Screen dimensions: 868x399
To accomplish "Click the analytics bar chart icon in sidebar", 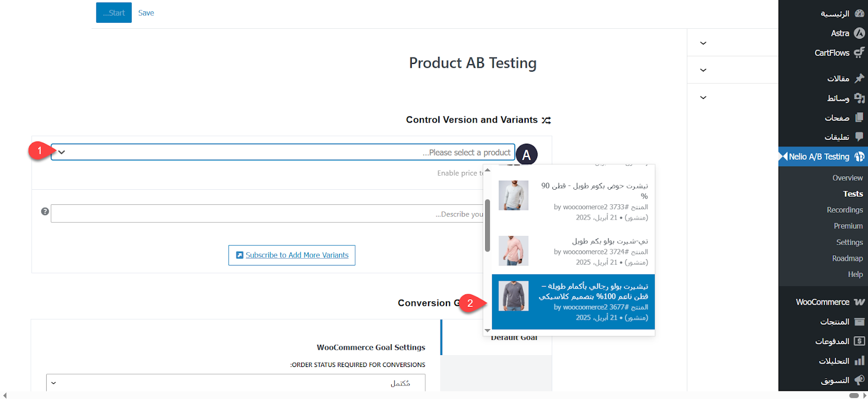I will click(859, 361).
